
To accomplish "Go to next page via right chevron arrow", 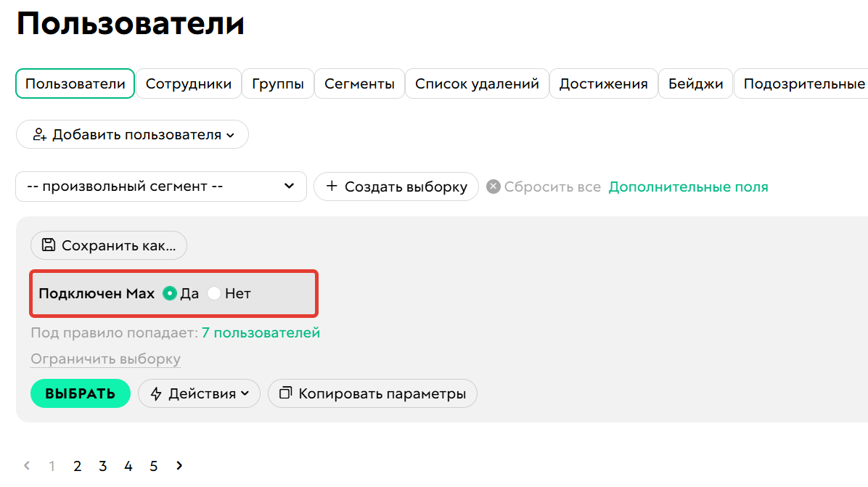I will point(179,465).
